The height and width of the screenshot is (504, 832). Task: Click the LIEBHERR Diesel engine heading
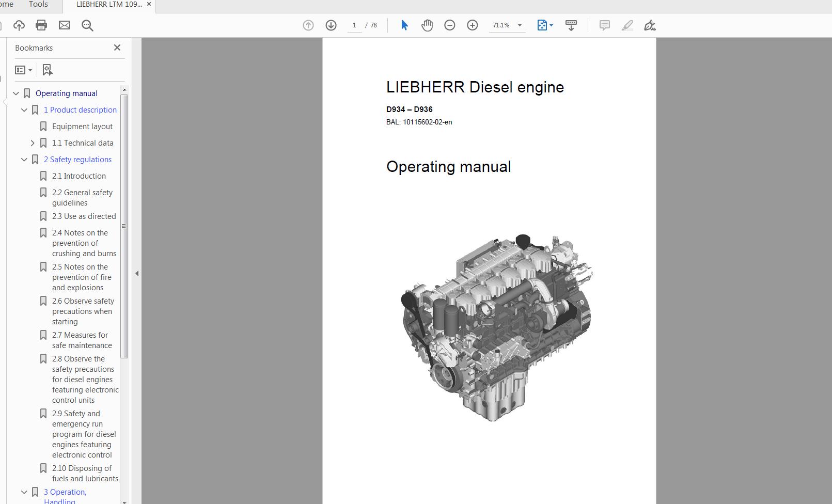tap(475, 87)
